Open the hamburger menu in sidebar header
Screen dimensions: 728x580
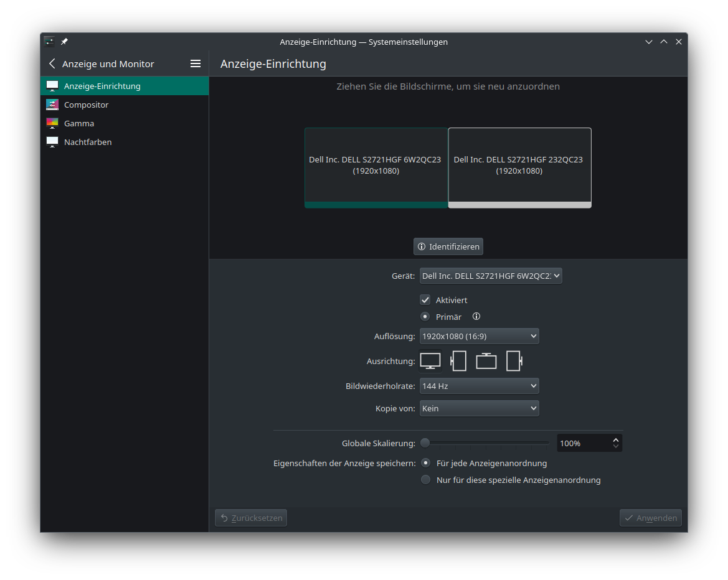coord(196,63)
